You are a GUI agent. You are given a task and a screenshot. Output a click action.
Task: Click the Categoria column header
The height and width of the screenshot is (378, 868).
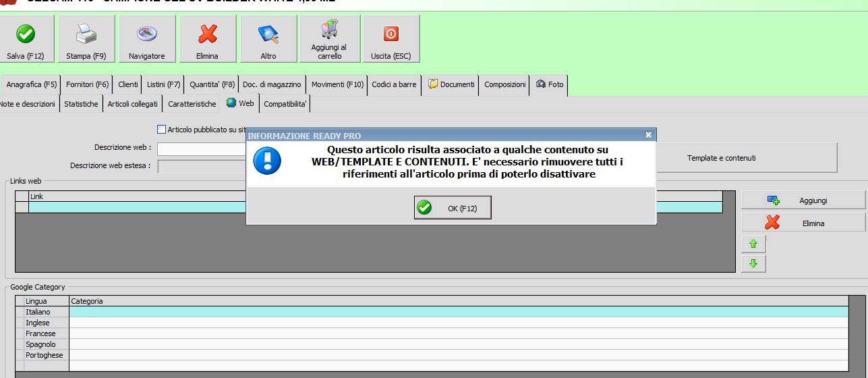pos(459,301)
